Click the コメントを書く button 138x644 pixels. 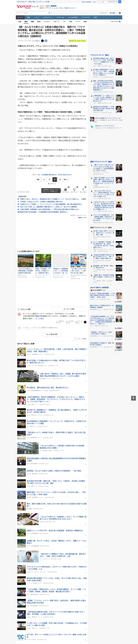tap(69, 309)
